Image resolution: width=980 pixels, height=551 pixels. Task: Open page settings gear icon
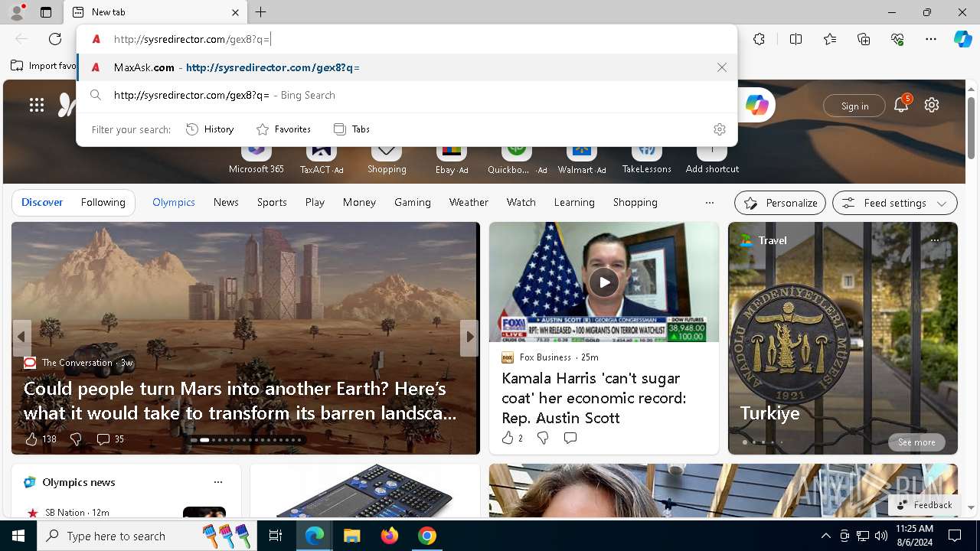[x=932, y=105]
